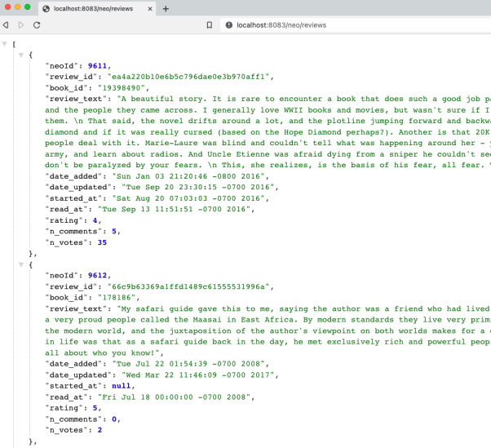The height and width of the screenshot is (448, 491).
Task: Click the n_votes value 35
Action: [x=102, y=242]
